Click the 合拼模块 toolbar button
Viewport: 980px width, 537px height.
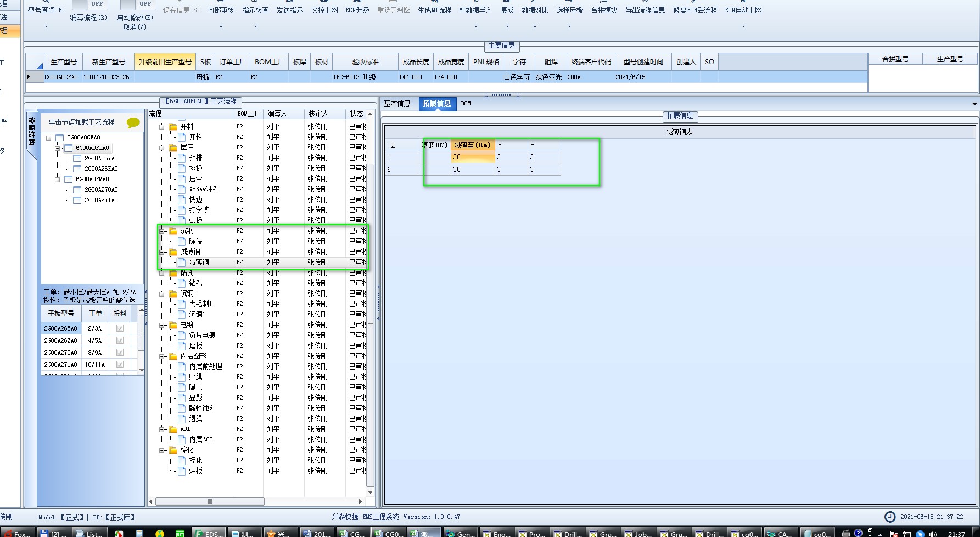click(604, 10)
